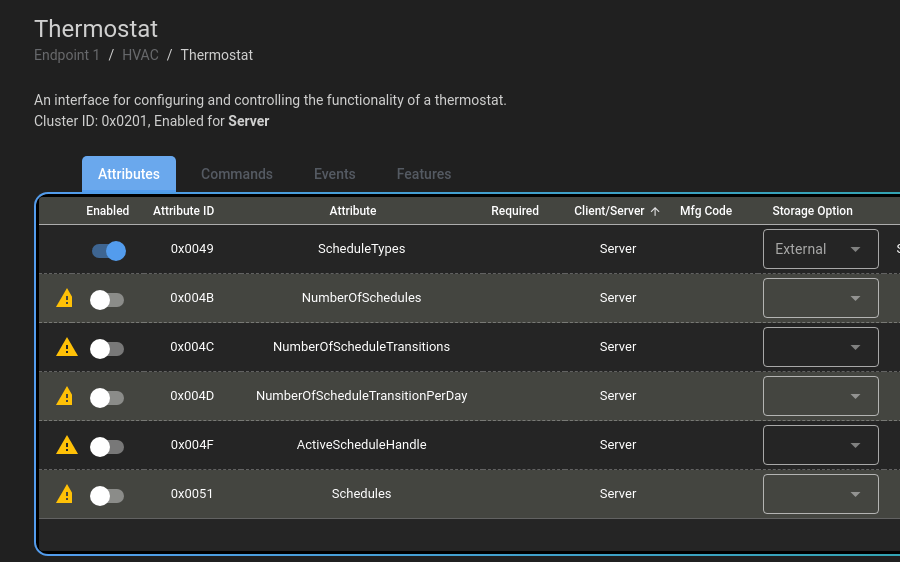Screen dimensions: 900x562
Task: Open the ScheduleTypes External storage dropdown
Action: pyautogui.click(x=820, y=249)
